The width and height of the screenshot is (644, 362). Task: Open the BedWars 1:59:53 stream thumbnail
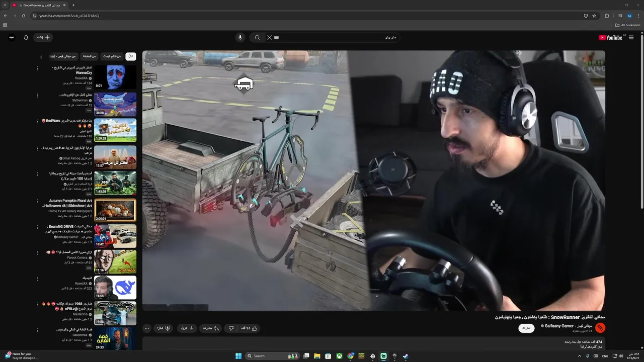[115, 130]
